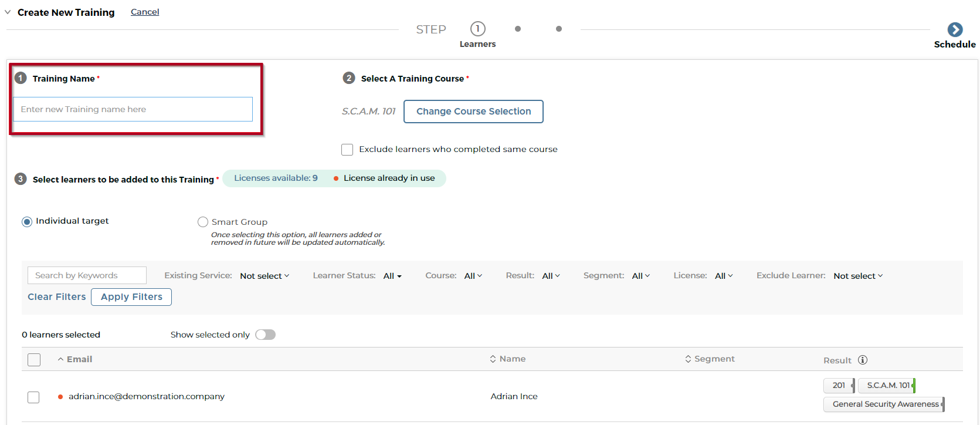Select checkbox for adrian.ince@demonstration.company
The width and height of the screenshot is (980, 425).
click(34, 397)
